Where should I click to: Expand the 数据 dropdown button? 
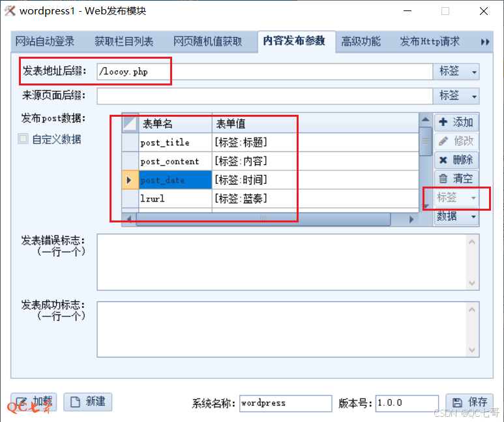tap(456, 217)
